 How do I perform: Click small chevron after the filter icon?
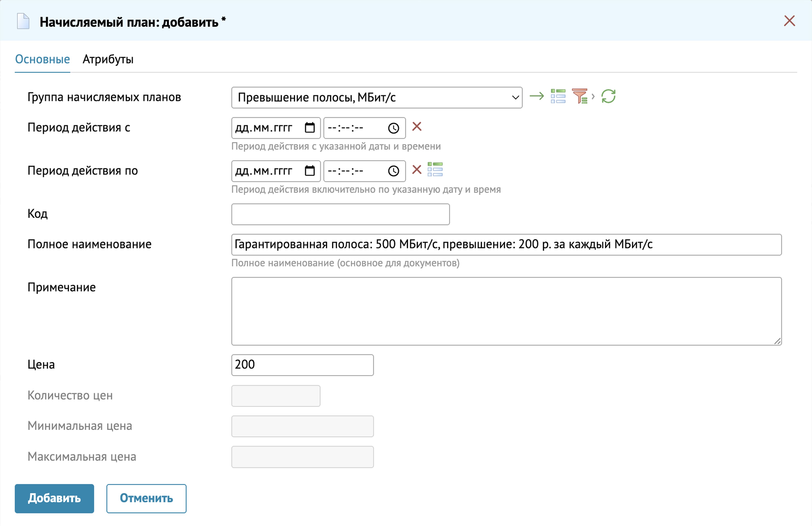[x=593, y=97]
